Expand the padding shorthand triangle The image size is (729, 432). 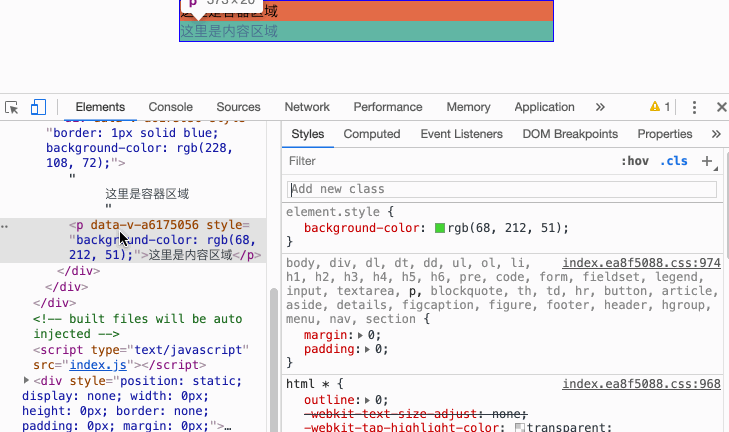coord(367,349)
